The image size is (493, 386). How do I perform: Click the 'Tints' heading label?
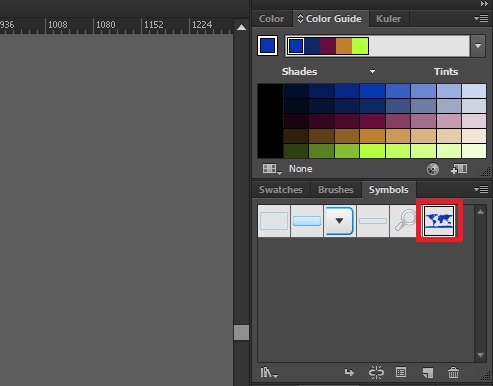[446, 71]
